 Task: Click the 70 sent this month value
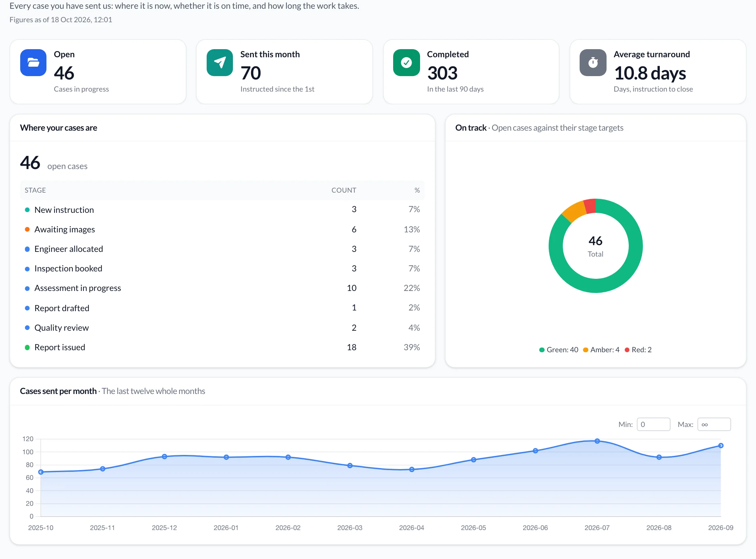[251, 73]
